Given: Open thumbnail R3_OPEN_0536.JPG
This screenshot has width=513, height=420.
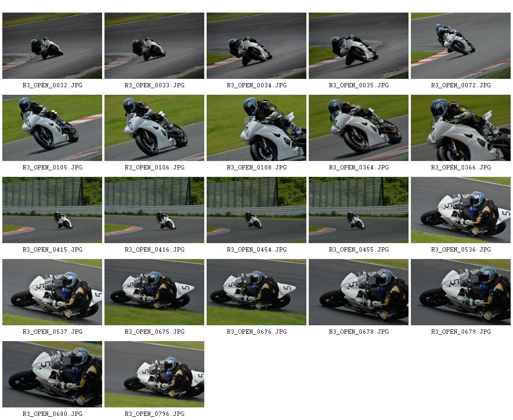Looking at the screenshot, I should click(461, 210).
